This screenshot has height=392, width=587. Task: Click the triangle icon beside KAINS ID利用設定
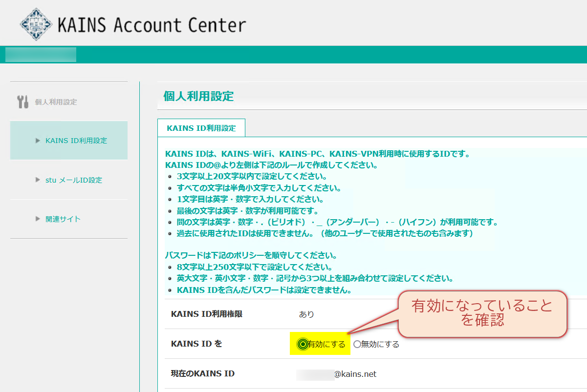pyautogui.click(x=37, y=140)
